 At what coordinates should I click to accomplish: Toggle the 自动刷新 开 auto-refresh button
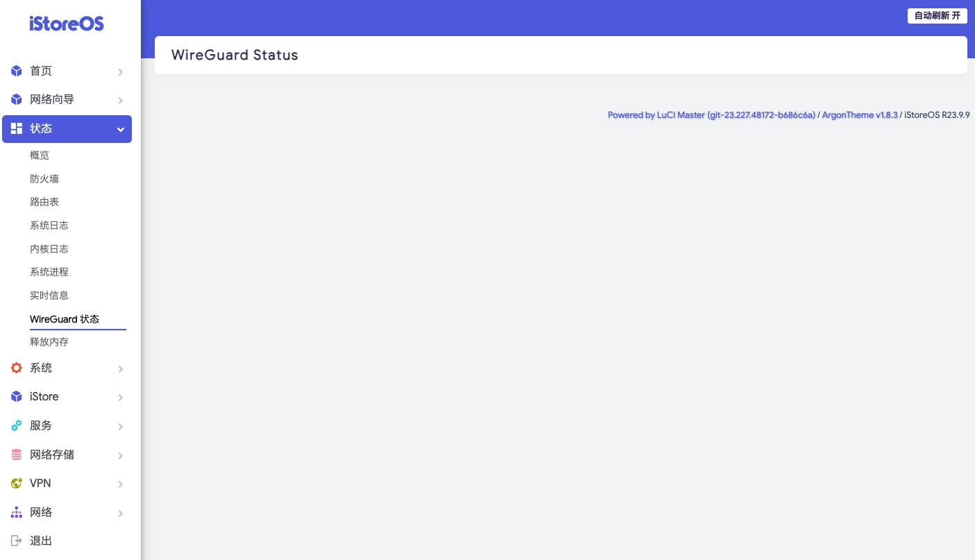pyautogui.click(x=937, y=15)
